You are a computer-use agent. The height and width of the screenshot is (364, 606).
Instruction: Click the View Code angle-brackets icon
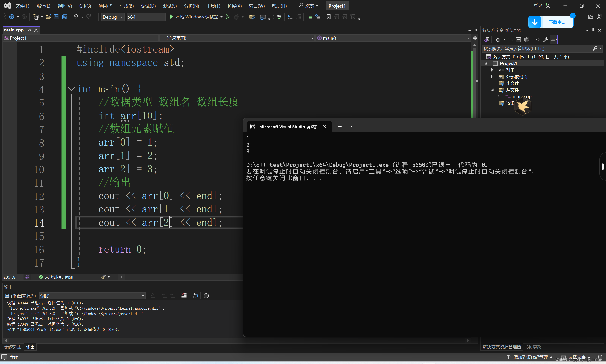pos(538,39)
